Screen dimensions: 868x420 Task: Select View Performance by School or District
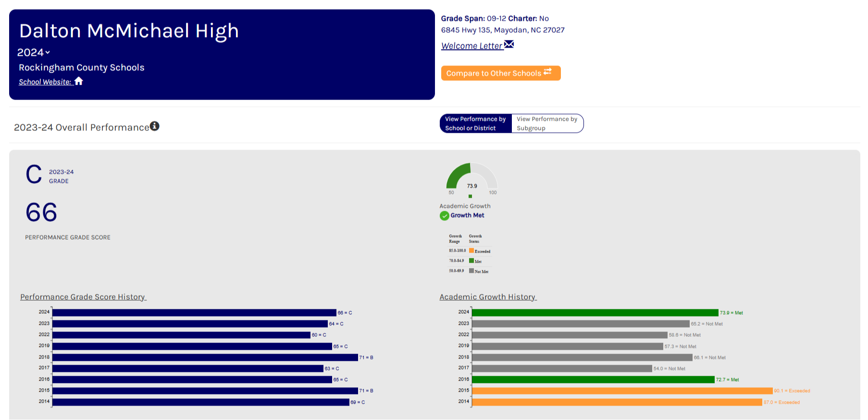[x=475, y=124]
